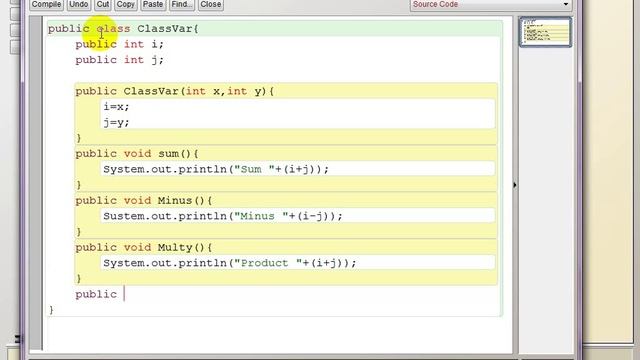Click the Copy button
The width and height of the screenshot is (640, 360).
[x=125, y=4]
